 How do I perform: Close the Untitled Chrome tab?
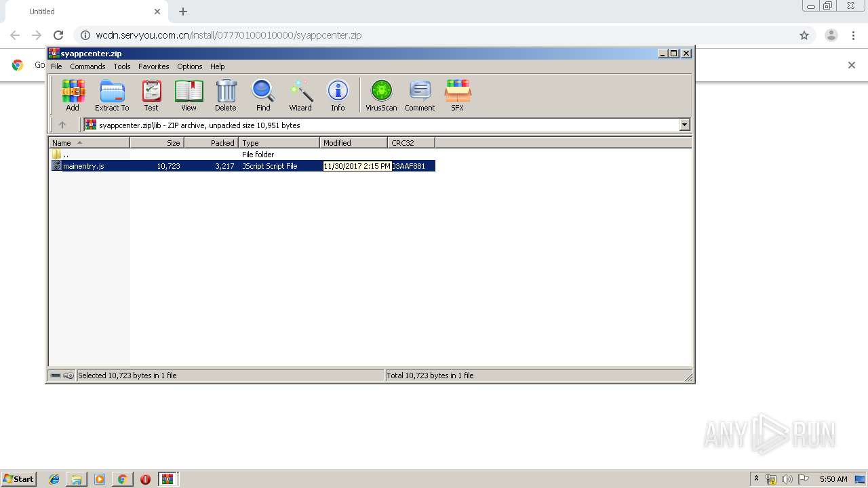tap(157, 12)
